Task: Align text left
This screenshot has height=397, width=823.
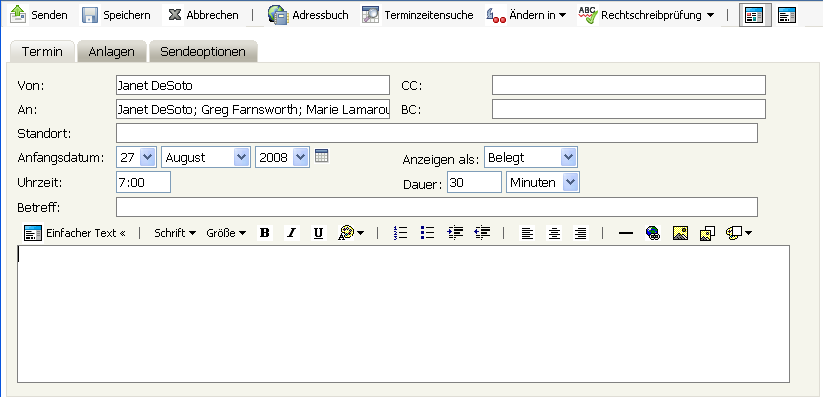Action: pyautogui.click(x=527, y=233)
